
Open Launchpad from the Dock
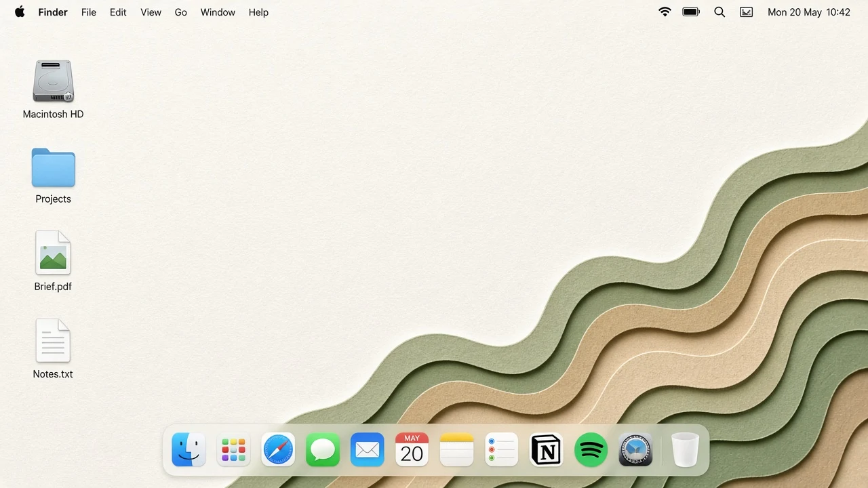(233, 449)
